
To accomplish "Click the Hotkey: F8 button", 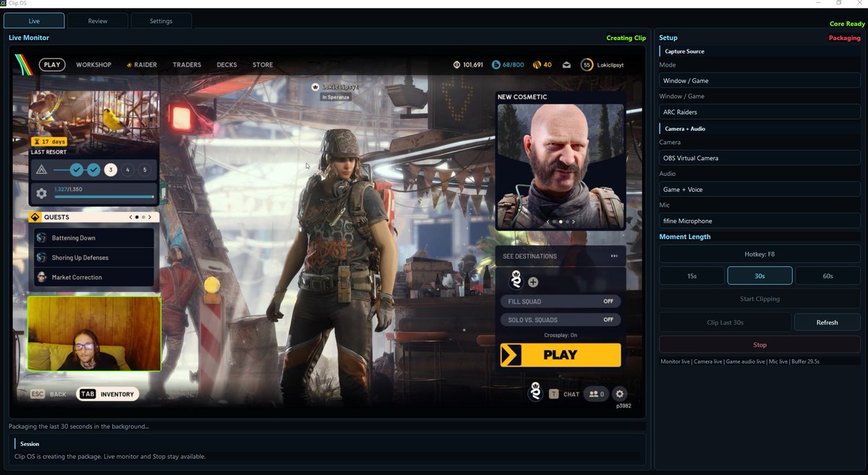I will pos(759,254).
